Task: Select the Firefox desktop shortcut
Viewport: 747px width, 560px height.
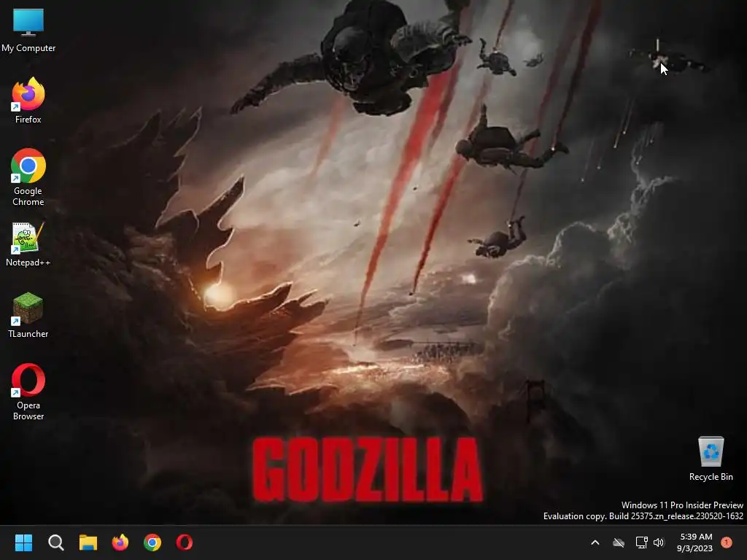Action: point(28,101)
